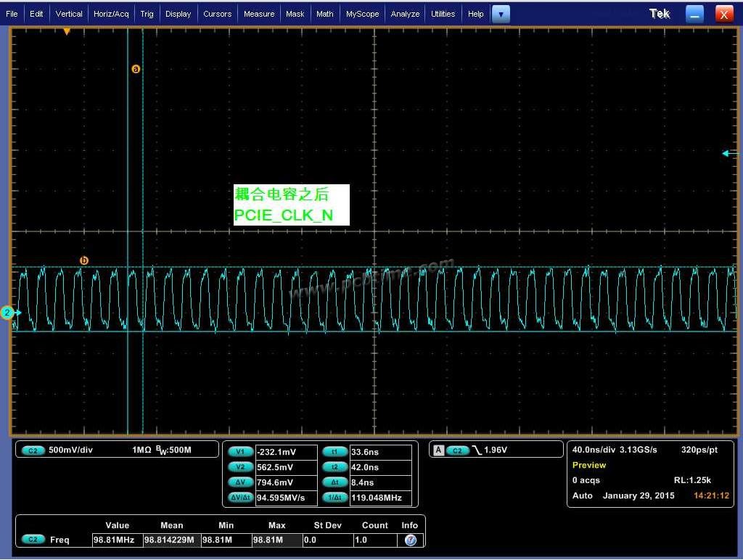Open the Vertical menu
This screenshot has height=560, width=743.
tap(69, 14)
